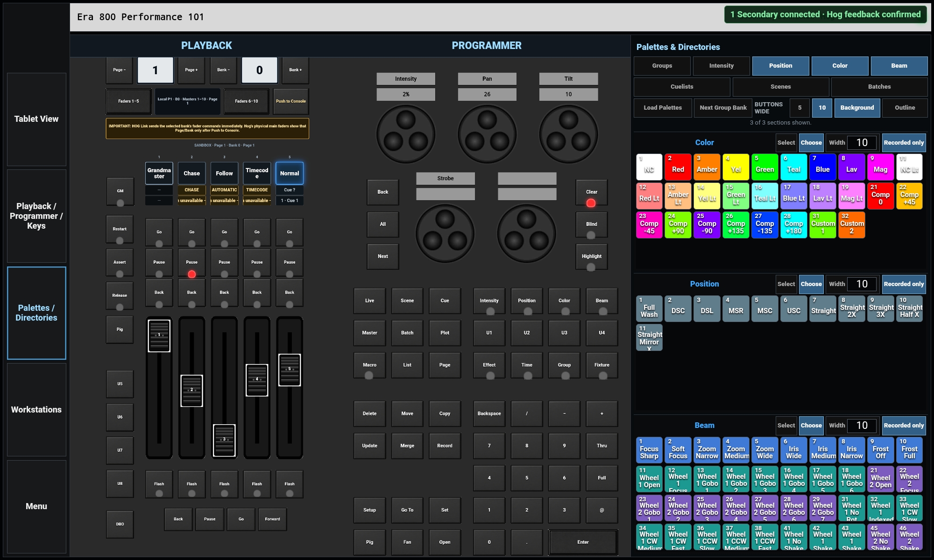The width and height of the screenshot is (934, 560).
Task: Set buttons wide to 5
Action: [800, 108]
